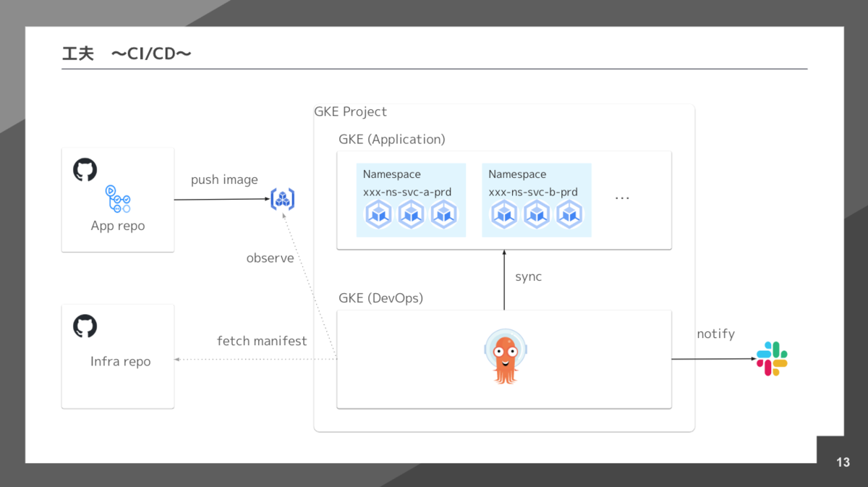Image resolution: width=868 pixels, height=487 pixels.
Task: Click the GitHub Actions workflow icon
Action: pyautogui.click(x=118, y=199)
